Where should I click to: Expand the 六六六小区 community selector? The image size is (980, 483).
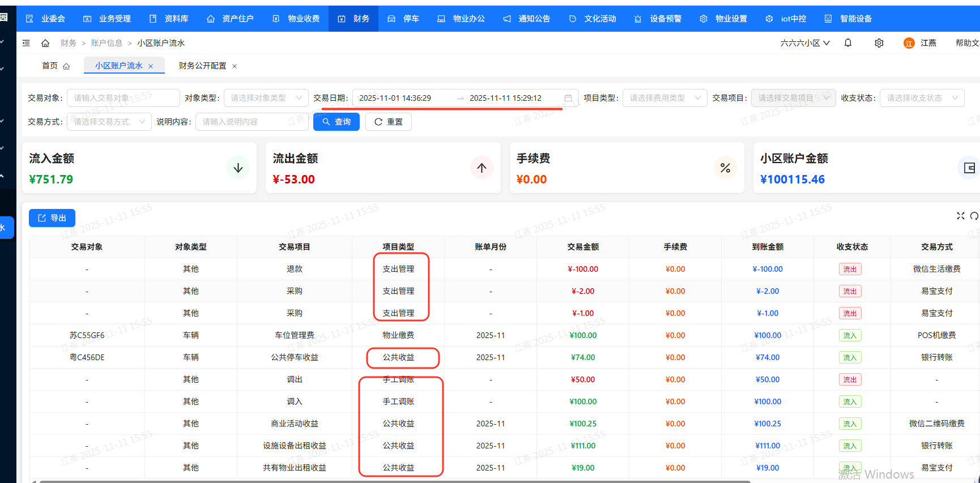click(x=804, y=43)
